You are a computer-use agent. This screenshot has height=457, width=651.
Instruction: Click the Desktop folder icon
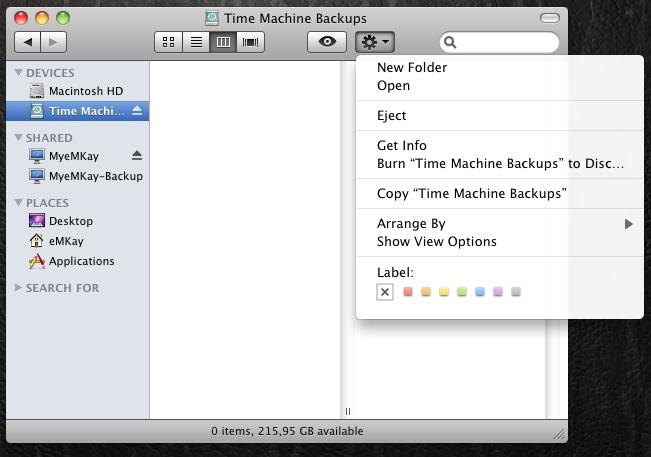pyautogui.click(x=37, y=220)
